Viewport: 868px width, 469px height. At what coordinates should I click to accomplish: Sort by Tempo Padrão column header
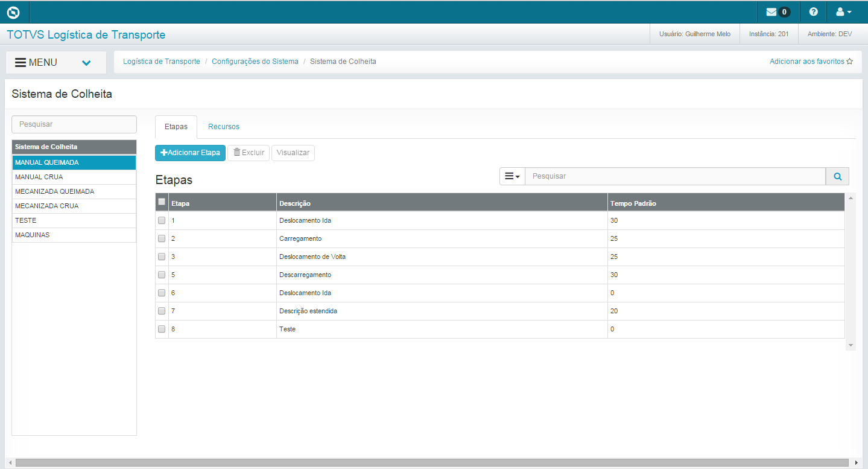point(726,202)
